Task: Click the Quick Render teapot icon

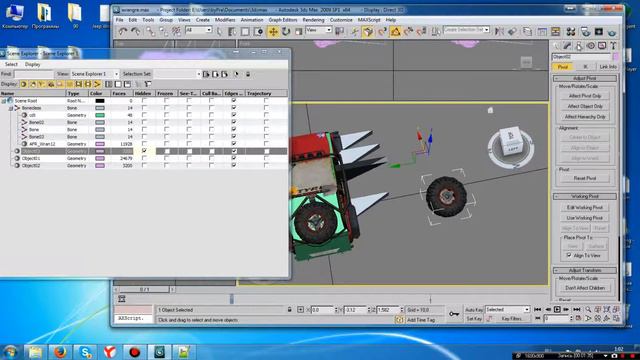Action: click(x=611, y=32)
